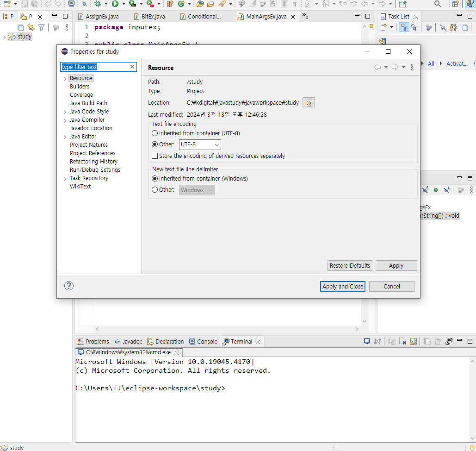The height and width of the screenshot is (451, 476).
Task: Open a terminal from the main toolbar
Action: click(x=71, y=4)
